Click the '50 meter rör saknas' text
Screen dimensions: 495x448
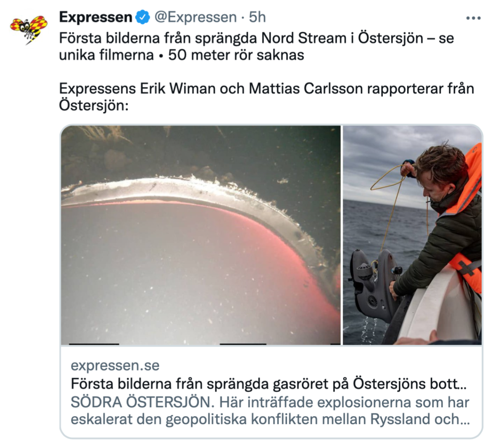click(236, 55)
